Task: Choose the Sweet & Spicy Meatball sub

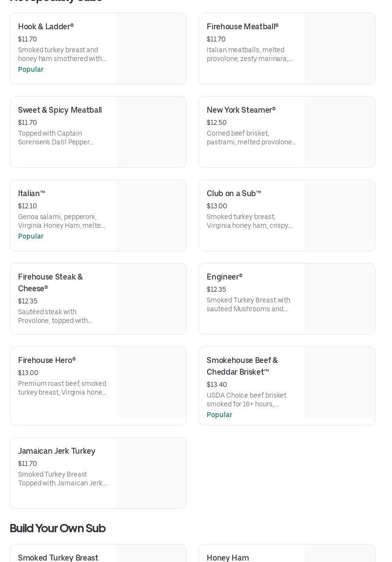Action: [x=60, y=110]
